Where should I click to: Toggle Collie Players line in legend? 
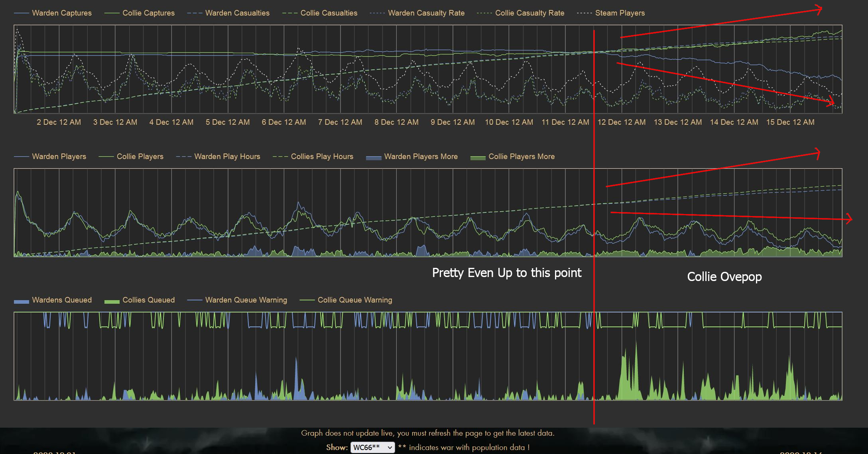coord(140,157)
